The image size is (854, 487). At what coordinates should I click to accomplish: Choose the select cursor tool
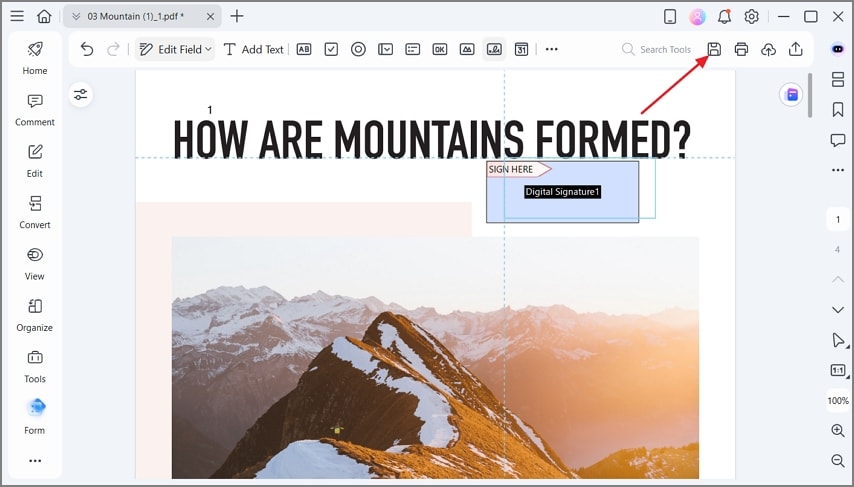click(x=838, y=340)
